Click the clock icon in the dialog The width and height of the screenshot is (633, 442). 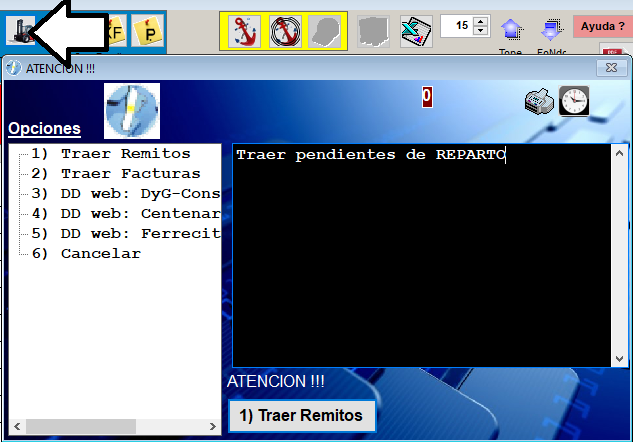(x=574, y=100)
